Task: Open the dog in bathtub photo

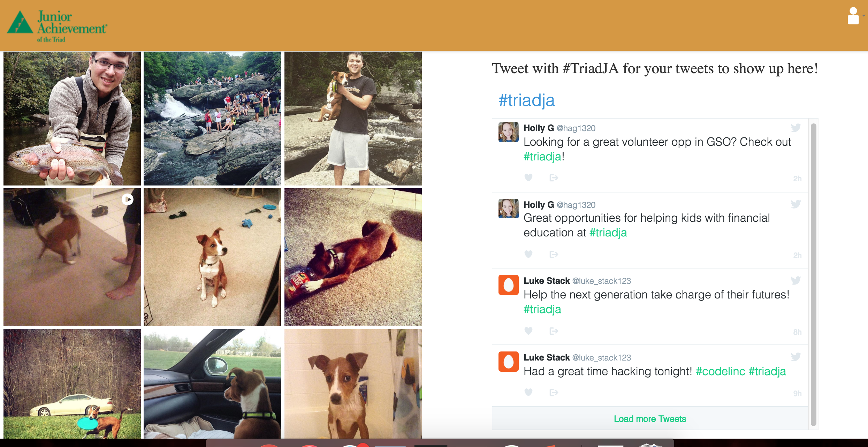Action: (353, 384)
